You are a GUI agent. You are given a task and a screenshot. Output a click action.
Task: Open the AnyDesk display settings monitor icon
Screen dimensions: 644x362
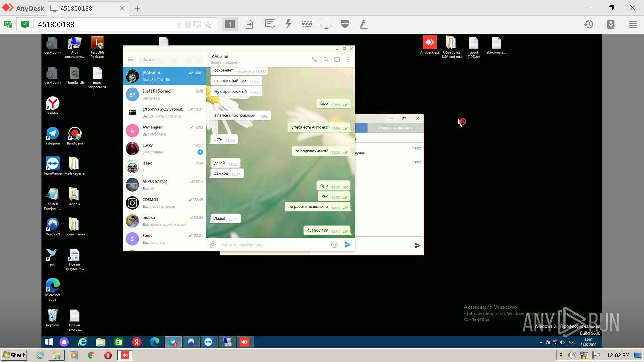326,24
